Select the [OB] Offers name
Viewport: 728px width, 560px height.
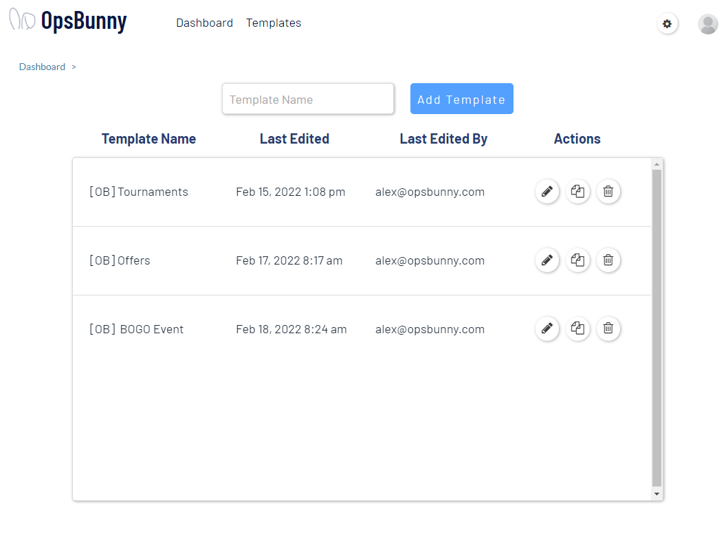click(120, 260)
